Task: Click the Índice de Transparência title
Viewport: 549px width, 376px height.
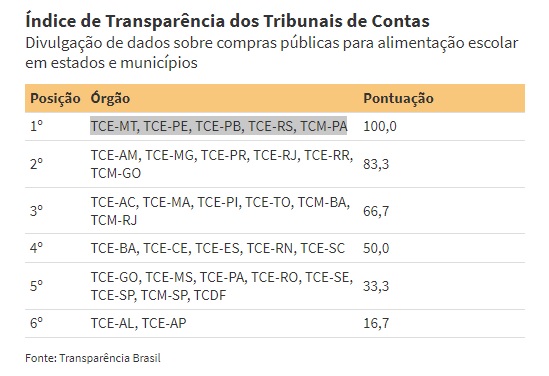Action: [228, 21]
